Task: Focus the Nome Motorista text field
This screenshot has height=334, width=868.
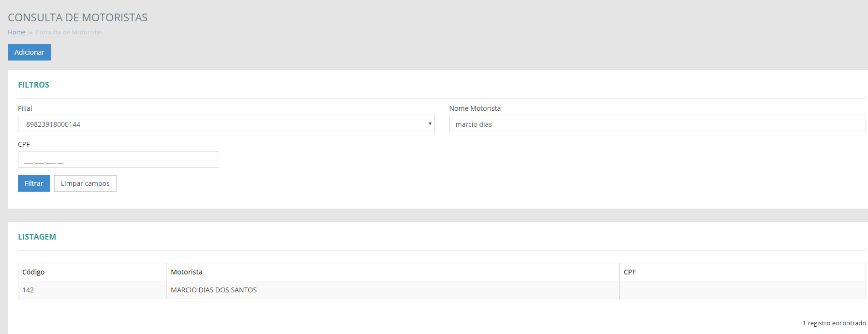Action: [657, 124]
